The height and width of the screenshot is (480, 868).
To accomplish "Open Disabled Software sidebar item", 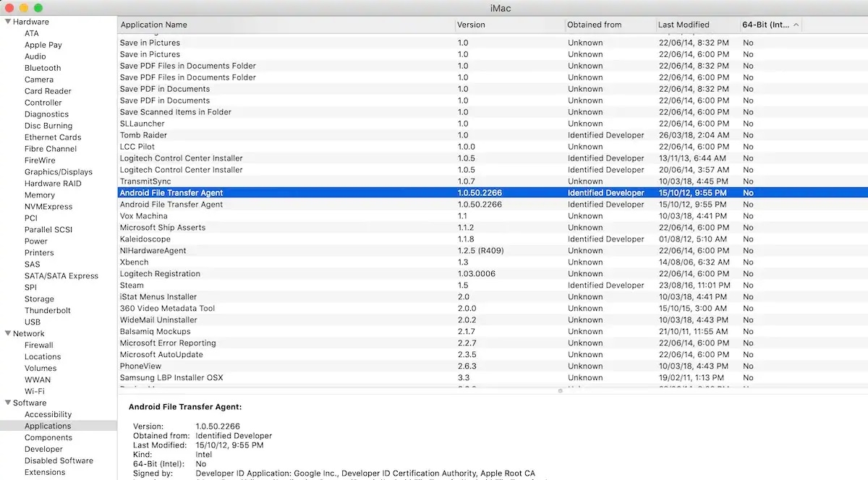I will coord(59,461).
